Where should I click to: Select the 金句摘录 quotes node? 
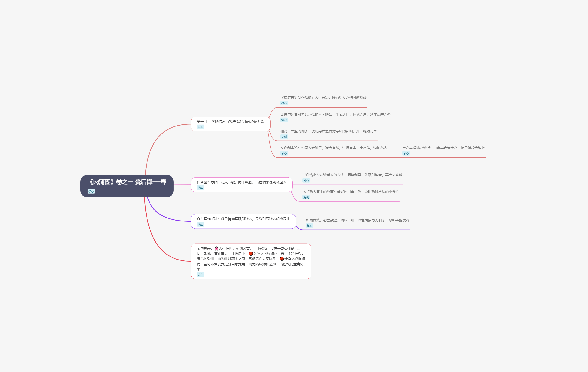tap(251, 259)
